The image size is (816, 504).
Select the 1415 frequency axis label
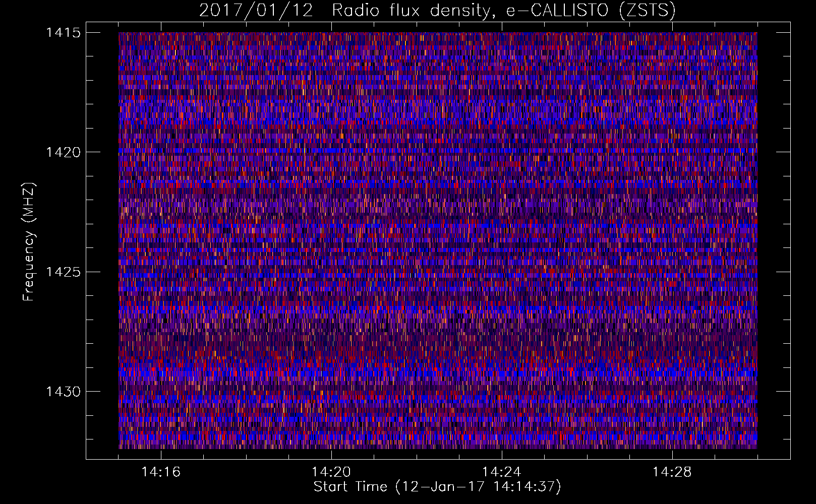63,33
